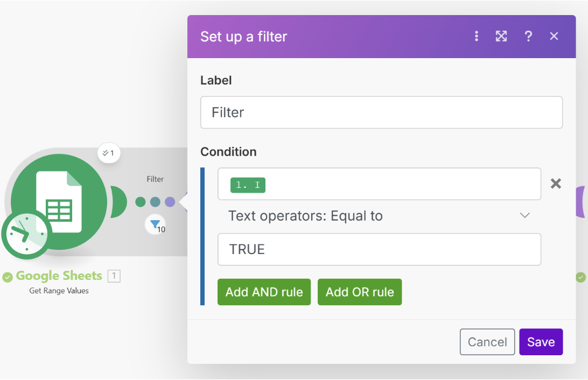Screen dimensions: 588x380
Task: Add an AND rule to condition
Action: (264, 292)
